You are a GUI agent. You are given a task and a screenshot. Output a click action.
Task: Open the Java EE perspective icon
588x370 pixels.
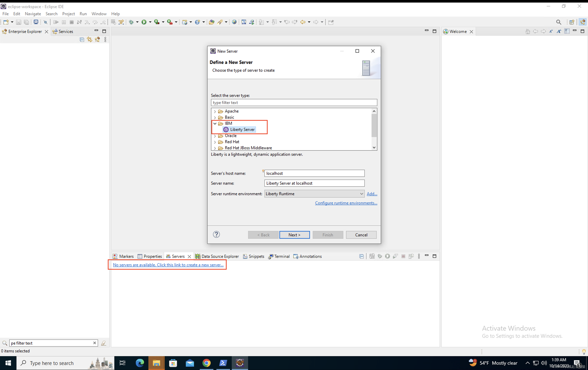pyautogui.click(x=583, y=22)
